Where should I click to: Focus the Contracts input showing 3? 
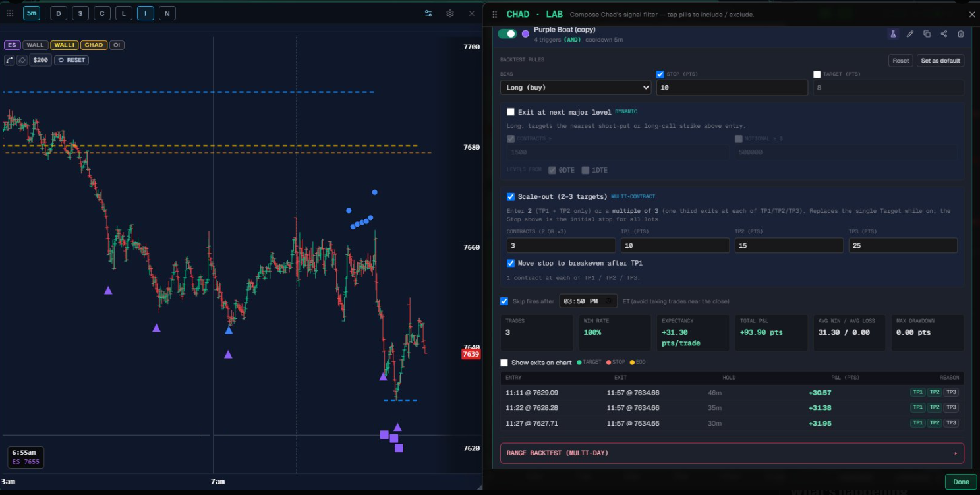pos(561,245)
